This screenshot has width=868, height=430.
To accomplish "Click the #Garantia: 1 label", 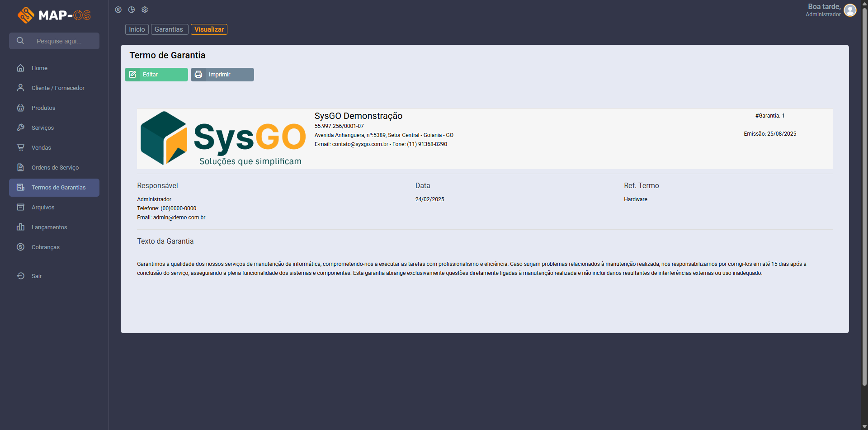I will pos(770,116).
